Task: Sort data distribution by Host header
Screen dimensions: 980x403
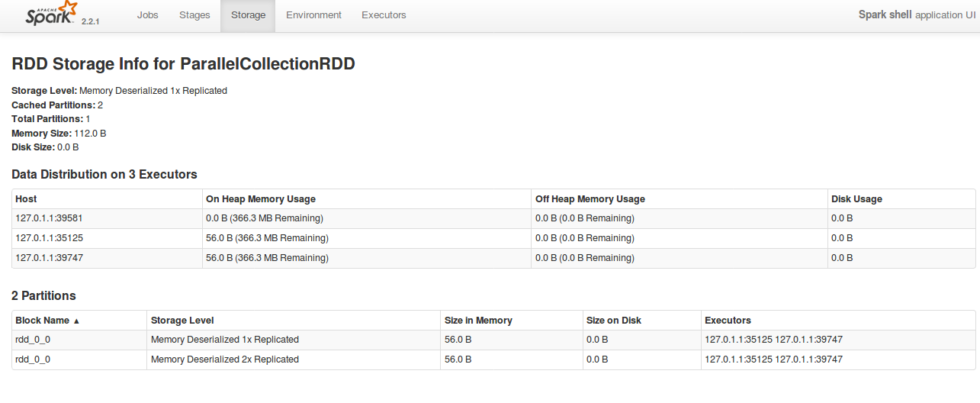Action: pos(26,199)
